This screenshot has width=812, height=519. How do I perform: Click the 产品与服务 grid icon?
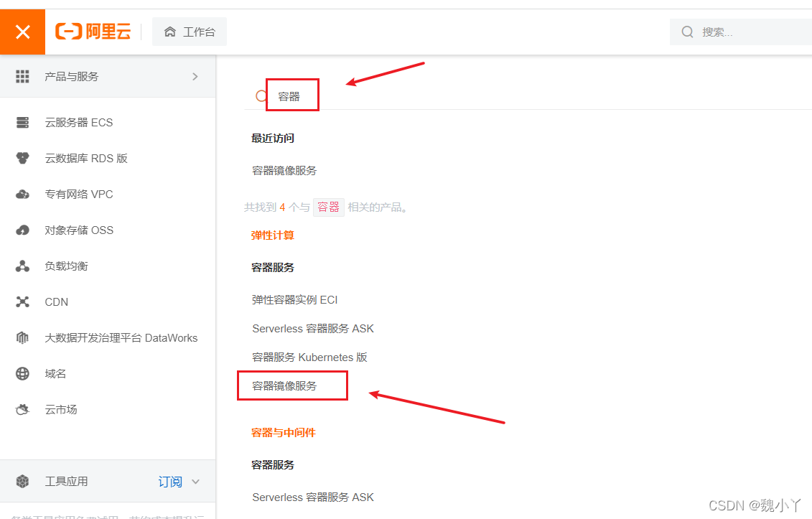coord(22,77)
